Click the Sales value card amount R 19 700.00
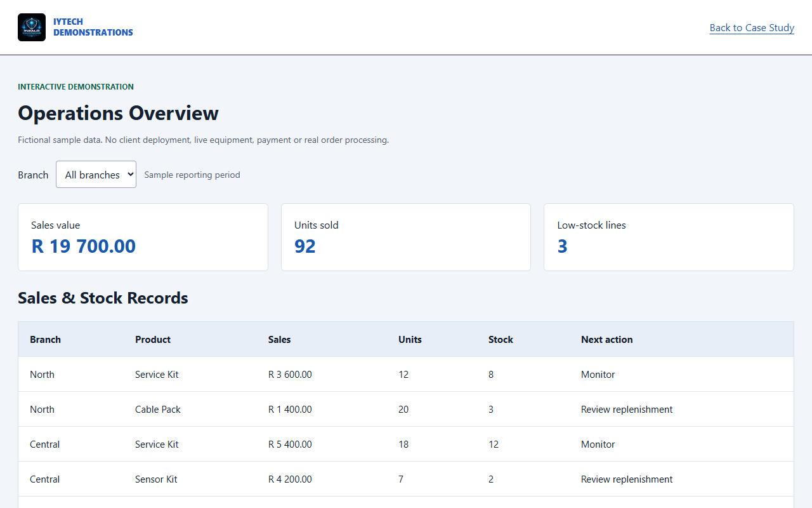 tap(84, 246)
